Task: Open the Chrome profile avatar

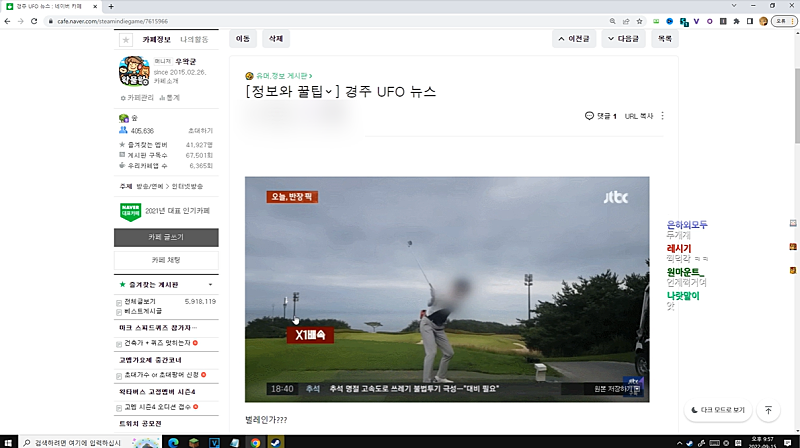Action: tap(763, 21)
